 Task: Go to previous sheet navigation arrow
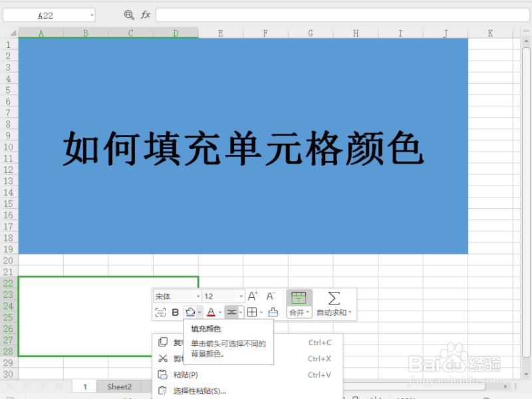[x=27, y=386]
